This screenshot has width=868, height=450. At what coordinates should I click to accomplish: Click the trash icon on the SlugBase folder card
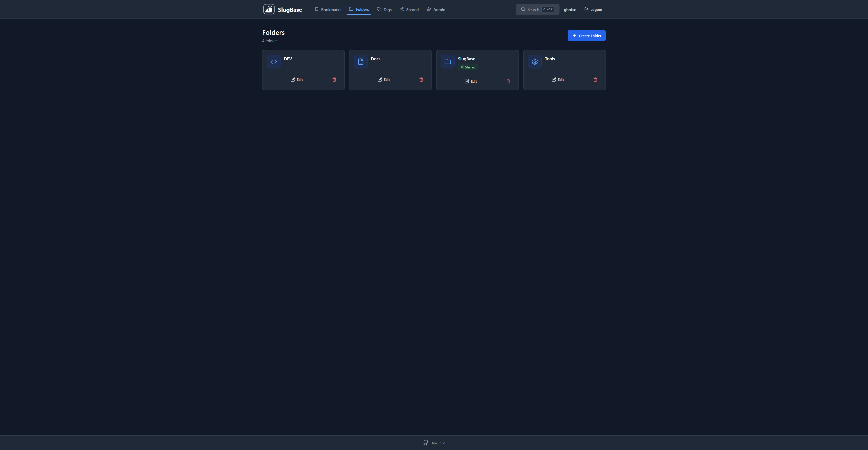click(508, 81)
